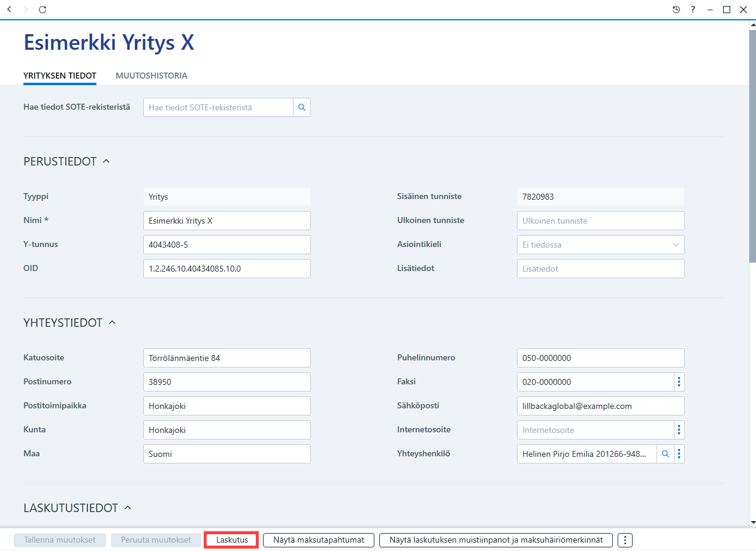Open the history clock icon
The height and width of the screenshot is (551, 756).
pyautogui.click(x=676, y=10)
